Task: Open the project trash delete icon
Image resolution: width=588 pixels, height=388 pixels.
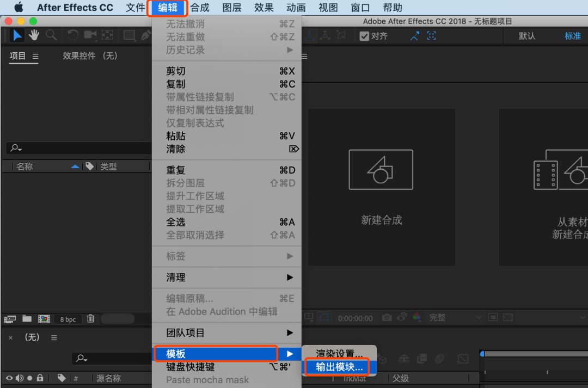Action: (x=90, y=319)
